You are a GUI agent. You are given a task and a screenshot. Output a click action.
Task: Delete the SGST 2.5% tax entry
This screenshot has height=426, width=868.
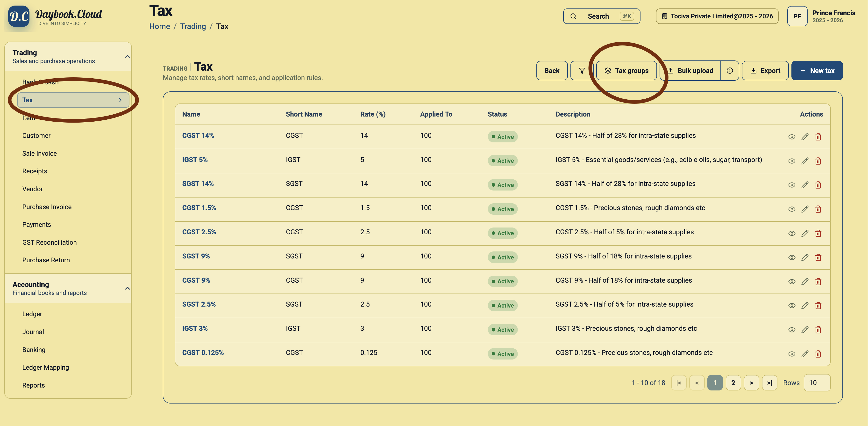click(818, 306)
